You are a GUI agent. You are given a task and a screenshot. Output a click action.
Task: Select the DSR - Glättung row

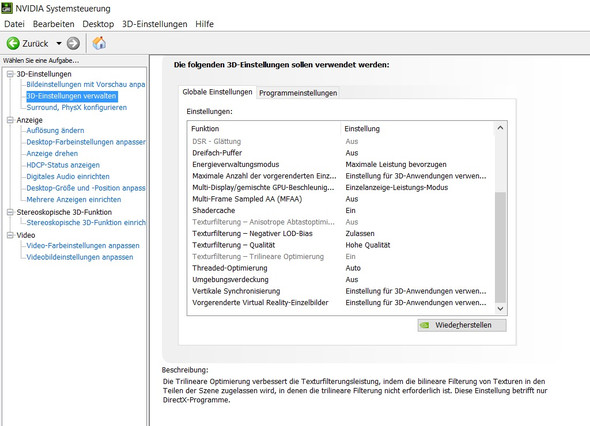(341, 141)
